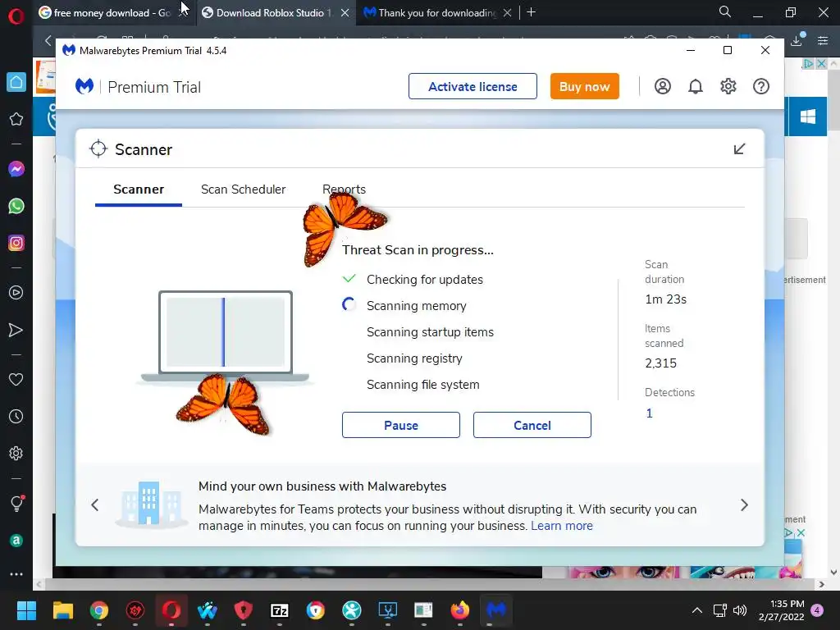Image resolution: width=840 pixels, height=630 pixels.
Task: Open Opera sidebar settings gear
Action: (16, 453)
